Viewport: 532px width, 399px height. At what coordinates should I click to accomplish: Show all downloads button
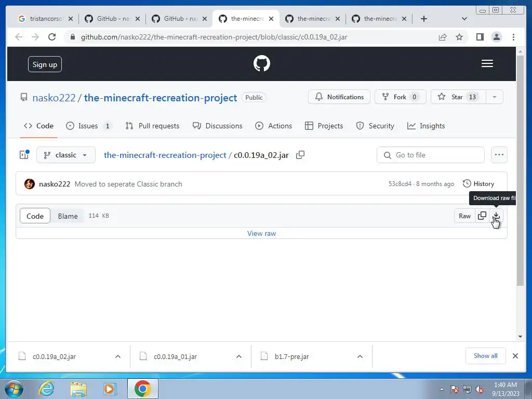[486, 355]
